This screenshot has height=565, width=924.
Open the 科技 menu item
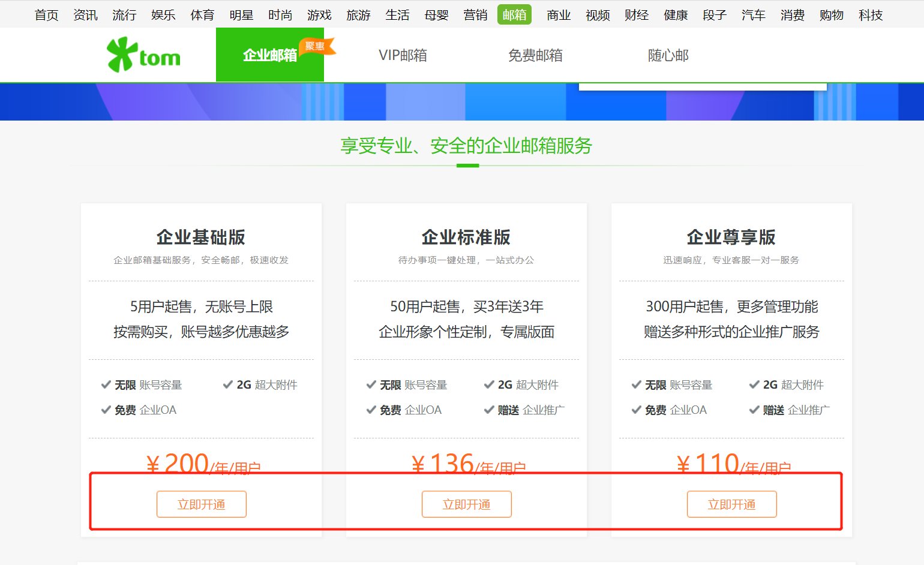tap(870, 15)
